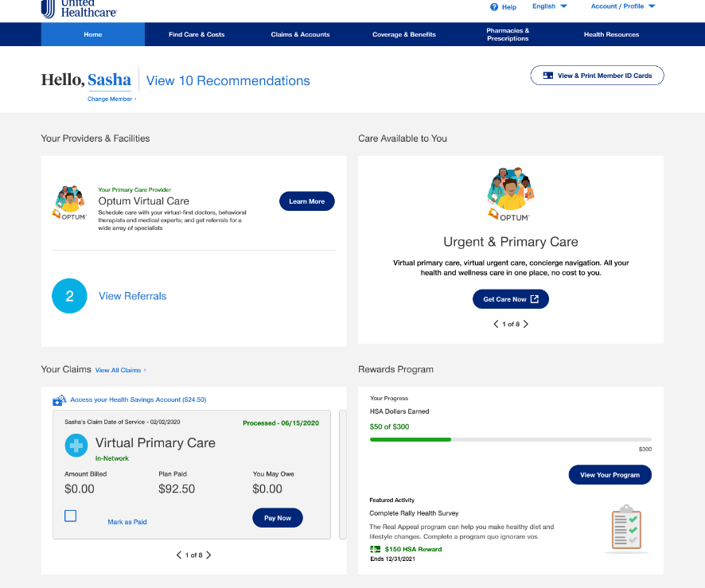Click the Health Savings Account icon
The height and width of the screenshot is (588, 705).
pos(60,399)
